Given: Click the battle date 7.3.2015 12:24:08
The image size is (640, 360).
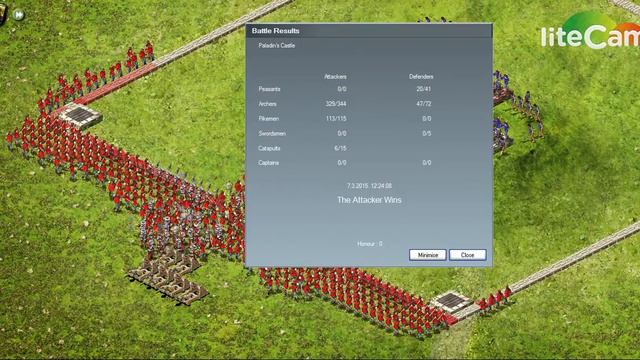Looking at the screenshot, I should (x=369, y=186).
